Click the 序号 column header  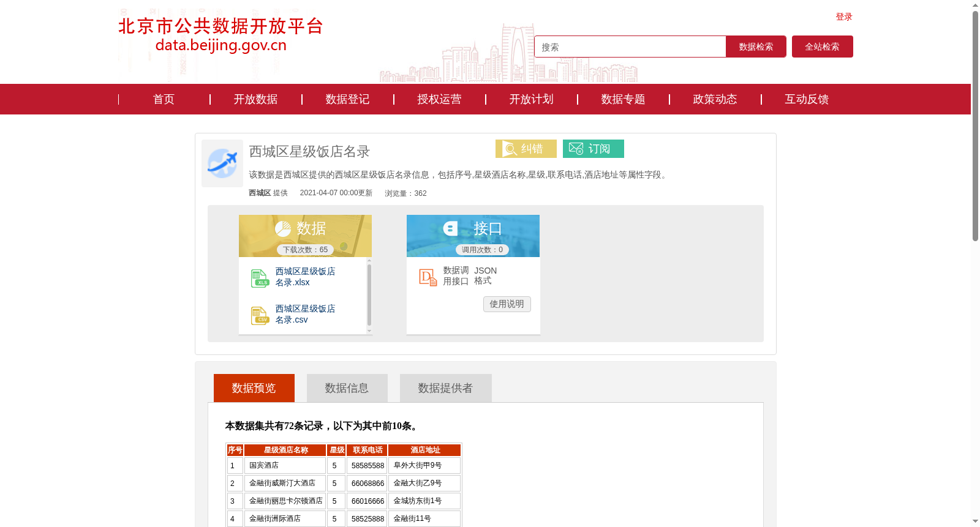pos(235,450)
